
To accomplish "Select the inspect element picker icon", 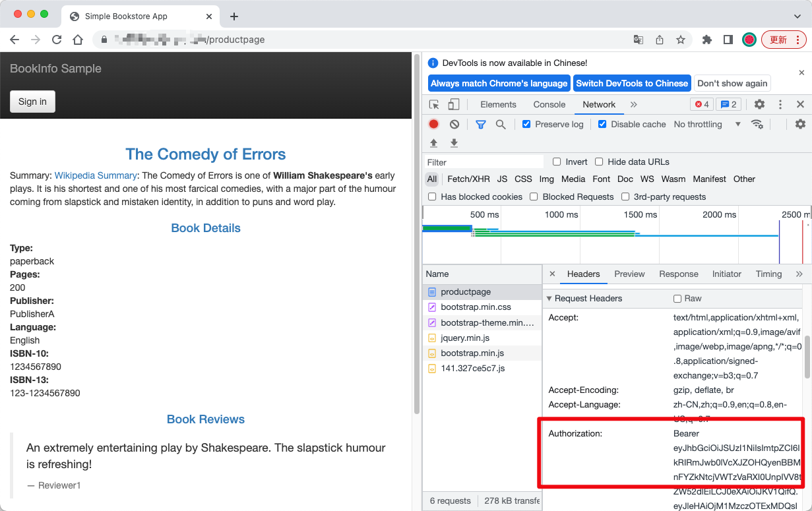I will 434,104.
